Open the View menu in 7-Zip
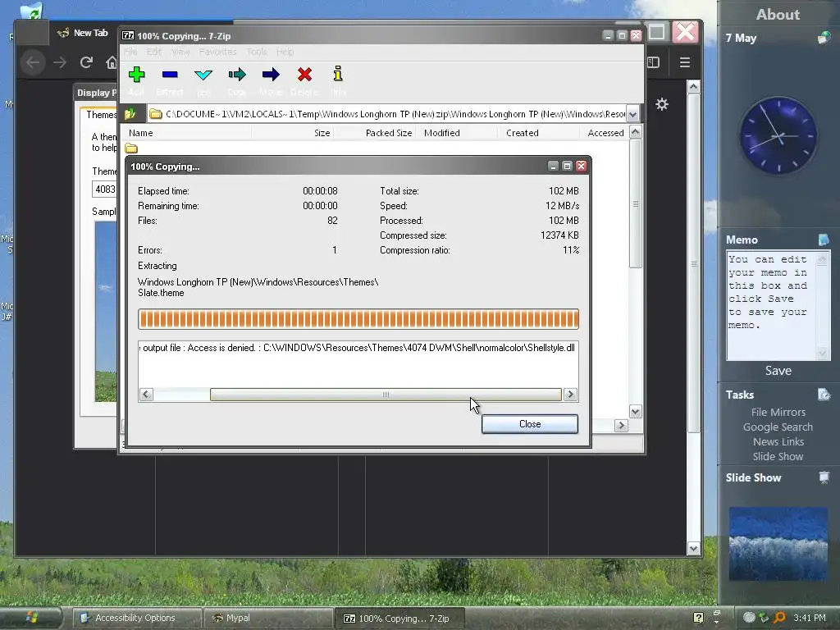 click(180, 52)
